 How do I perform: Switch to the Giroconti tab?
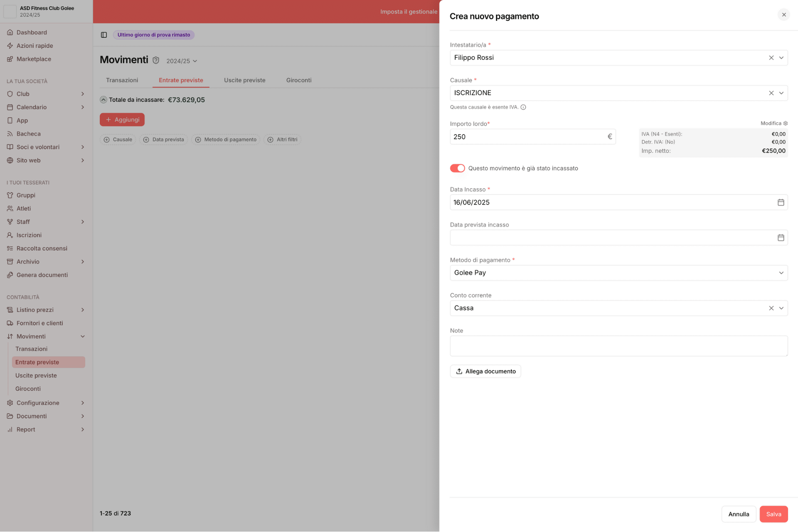pos(298,80)
